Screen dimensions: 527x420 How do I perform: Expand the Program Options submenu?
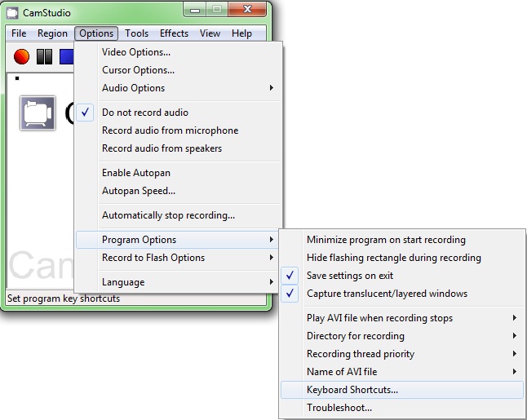tap(177, 240)
